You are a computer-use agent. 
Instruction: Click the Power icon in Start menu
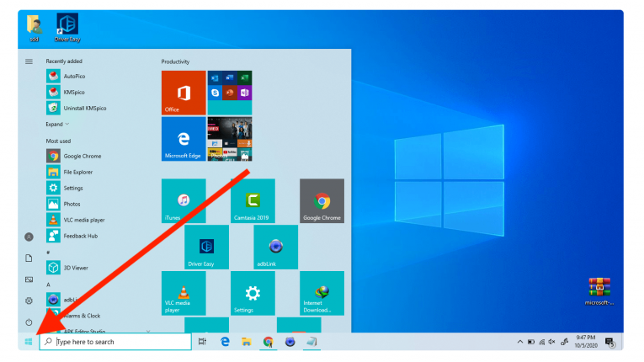pyautogui.click(x=29, y=322)
